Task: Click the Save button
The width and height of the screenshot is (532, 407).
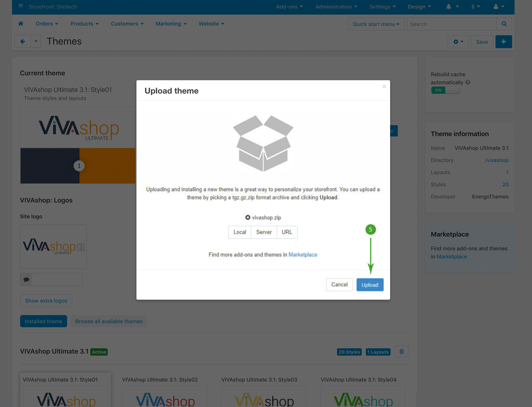Action: (482, 42)
